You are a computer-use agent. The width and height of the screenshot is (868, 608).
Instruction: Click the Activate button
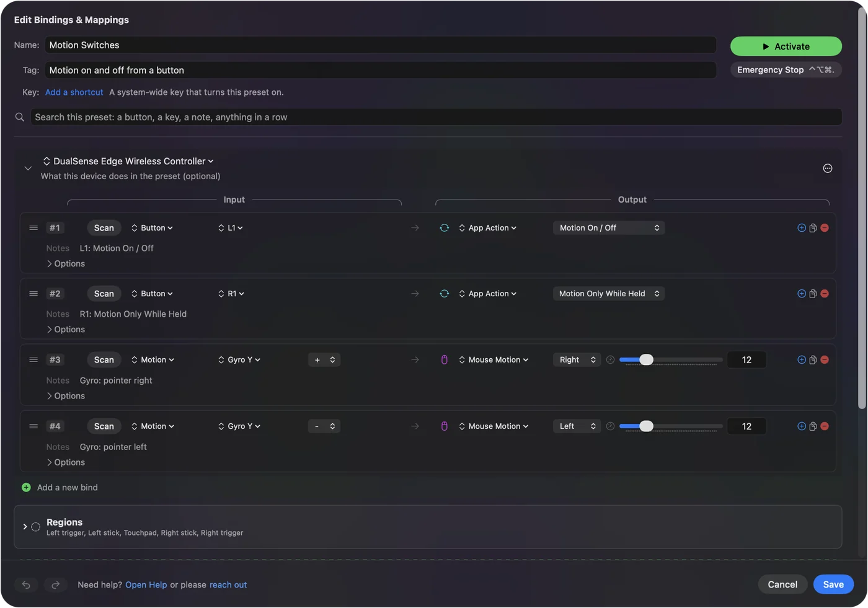[x=786, y=46]
